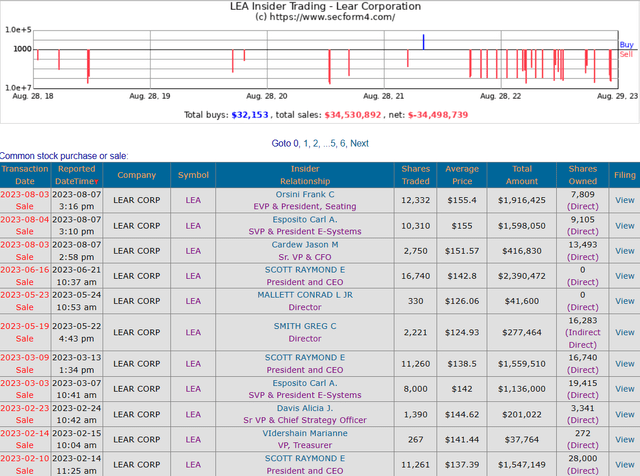Image resolution: width=640 pixels, height=476 pixels.
Task: Select total buys value $32,153
Action: [250, 115]
